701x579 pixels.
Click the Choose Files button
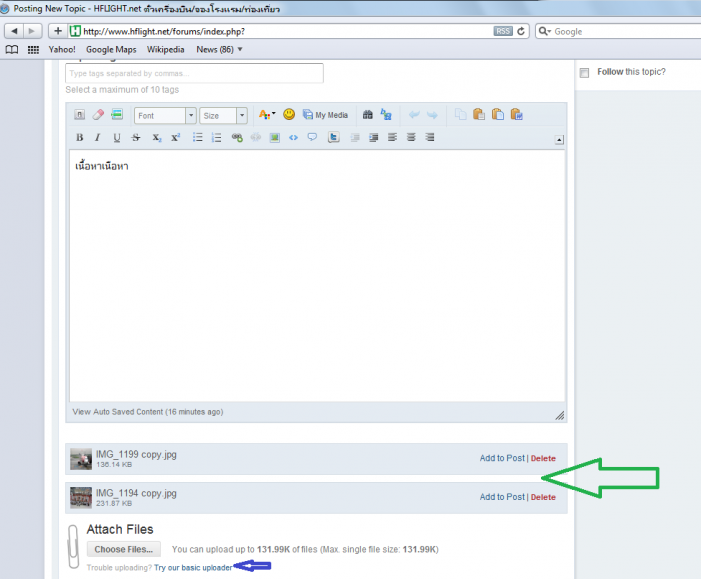pyautogui.click(x=124, y=549)
